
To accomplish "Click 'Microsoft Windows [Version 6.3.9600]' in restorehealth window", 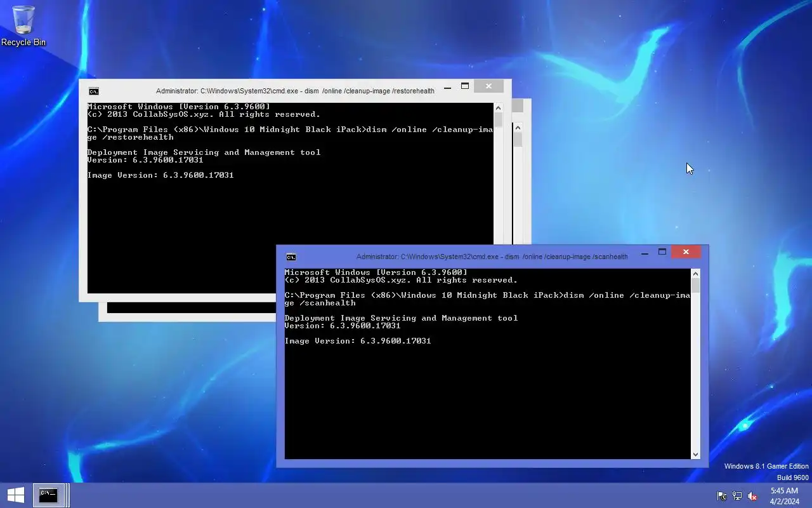I will click(x=178, y=107).
